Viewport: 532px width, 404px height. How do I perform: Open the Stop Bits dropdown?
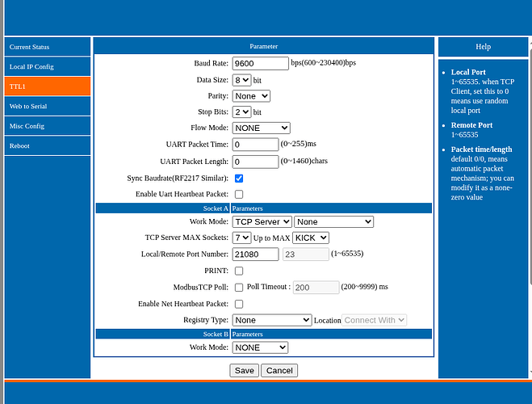pos(241,112)
